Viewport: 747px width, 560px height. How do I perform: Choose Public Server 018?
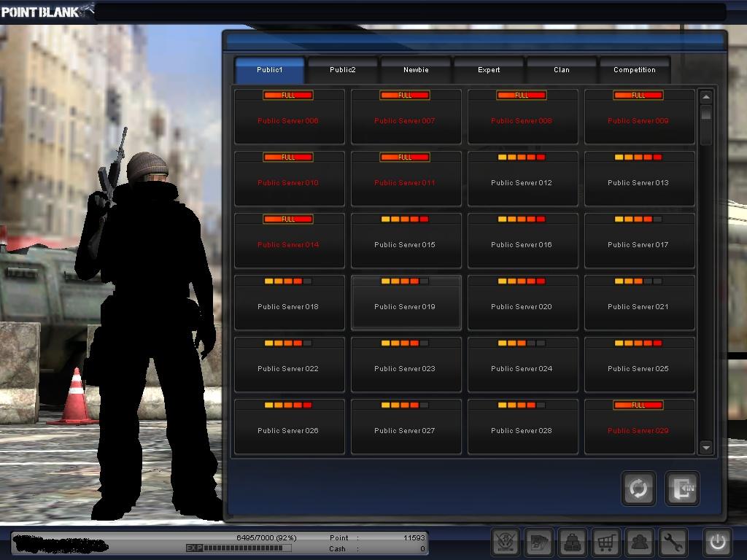pyautogui.click(x=289, y=303)
